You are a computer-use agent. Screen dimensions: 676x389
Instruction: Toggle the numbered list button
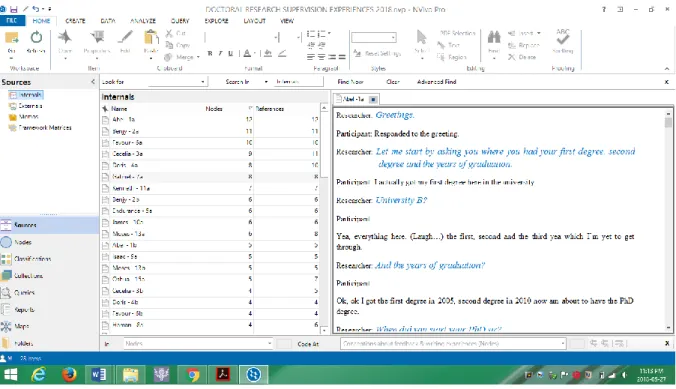click(x=322, y=34)
